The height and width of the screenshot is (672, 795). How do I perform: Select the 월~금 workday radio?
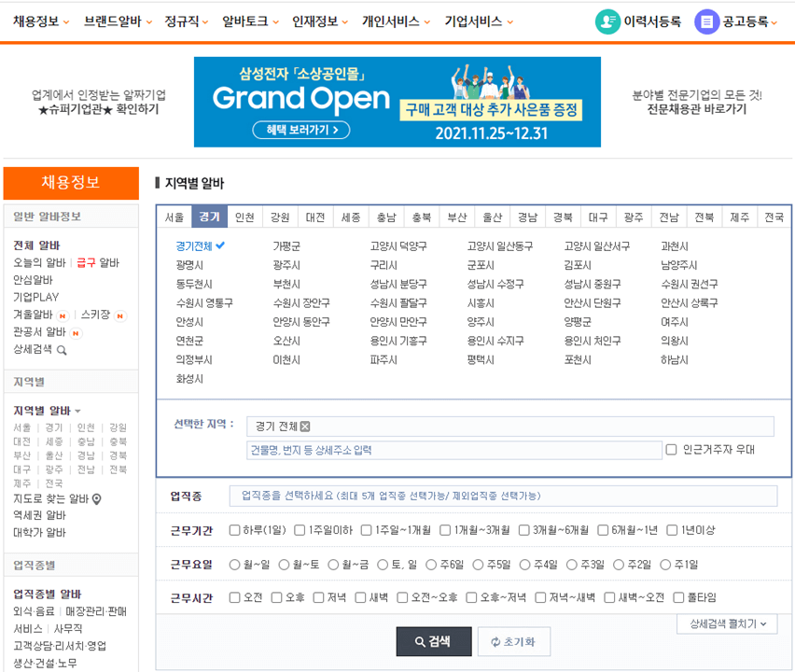[333, 565]
